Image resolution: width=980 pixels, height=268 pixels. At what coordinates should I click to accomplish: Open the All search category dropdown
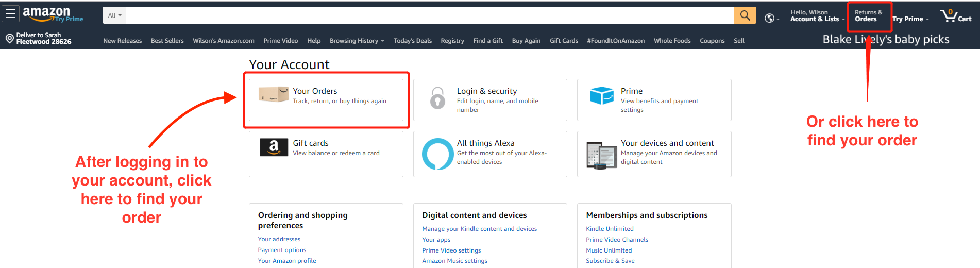114,15
